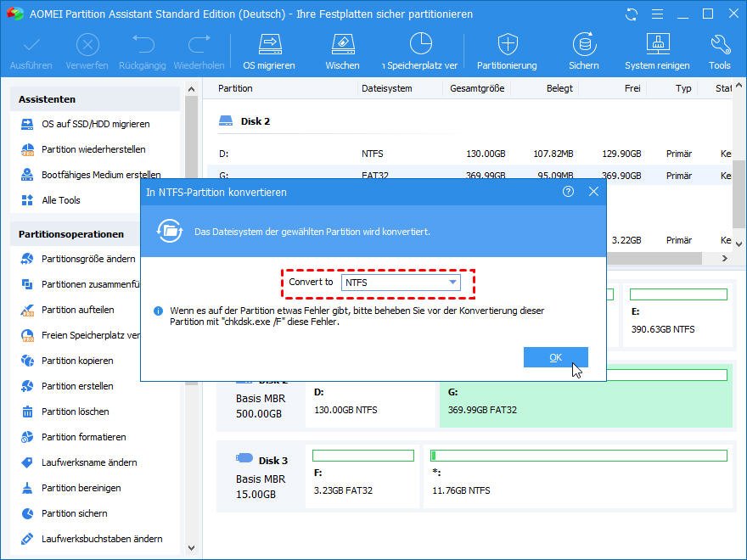Select Laufwerksbuchstaben ändern
747x560 pixels.
click(92, 539)
